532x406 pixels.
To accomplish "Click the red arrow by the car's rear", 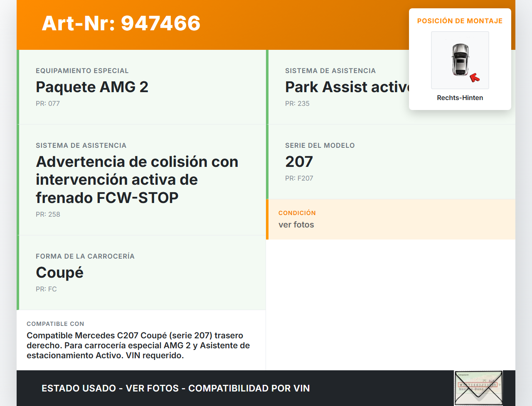I will (474, 78).
